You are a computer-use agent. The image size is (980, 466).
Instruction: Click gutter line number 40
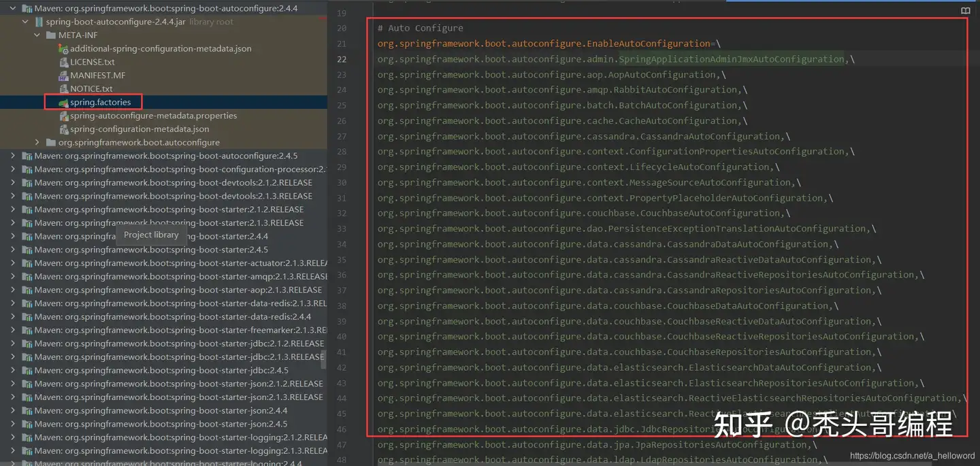click(342, 337)
